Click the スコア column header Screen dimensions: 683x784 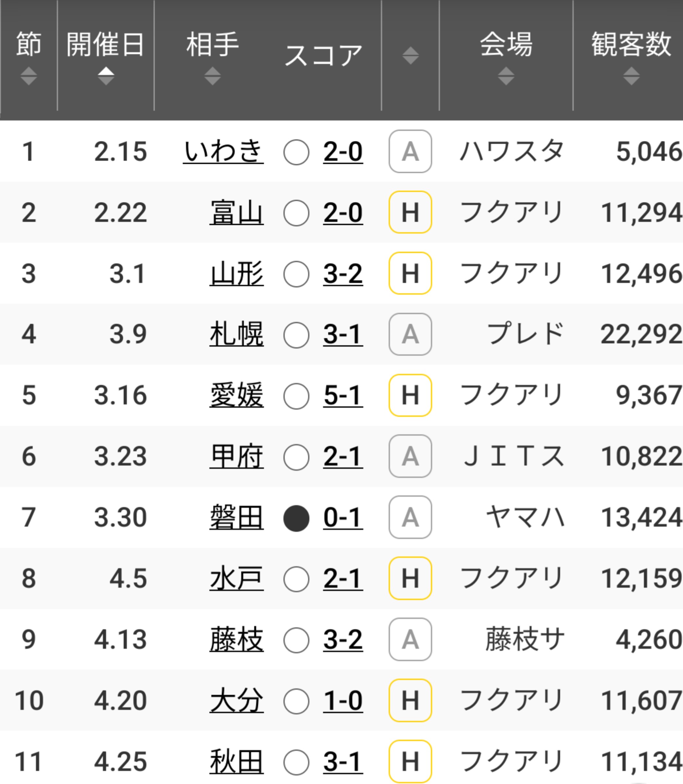(323, 56)
